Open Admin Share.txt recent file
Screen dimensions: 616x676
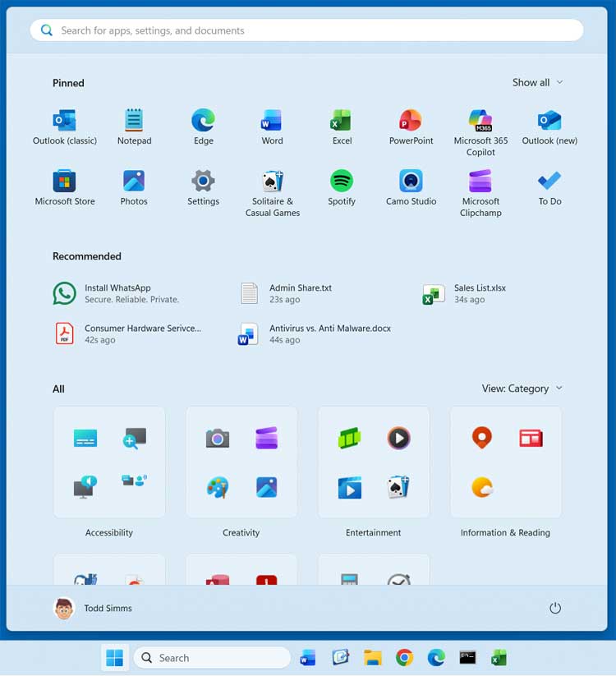click(x=287, y=293)
